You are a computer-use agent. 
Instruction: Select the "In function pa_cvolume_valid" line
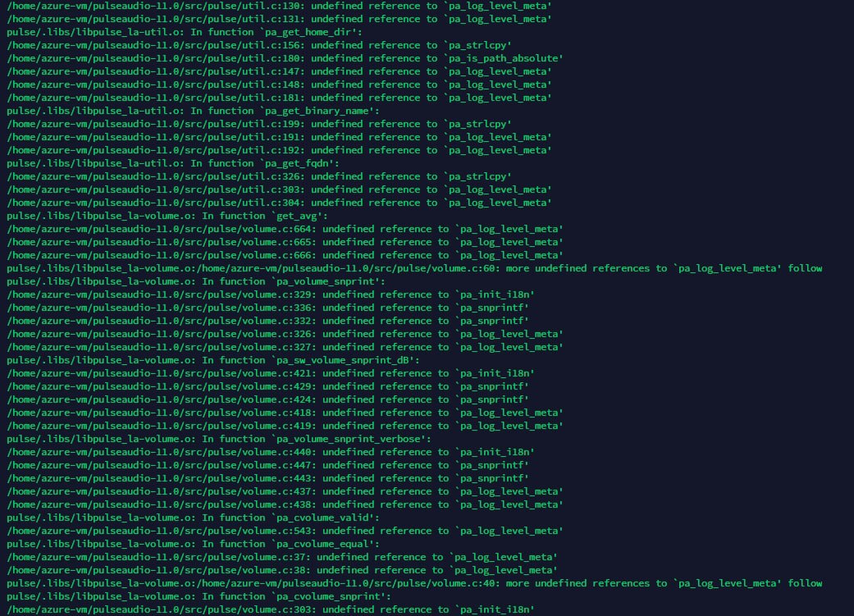pyautogui.click(x=194, y=518)
